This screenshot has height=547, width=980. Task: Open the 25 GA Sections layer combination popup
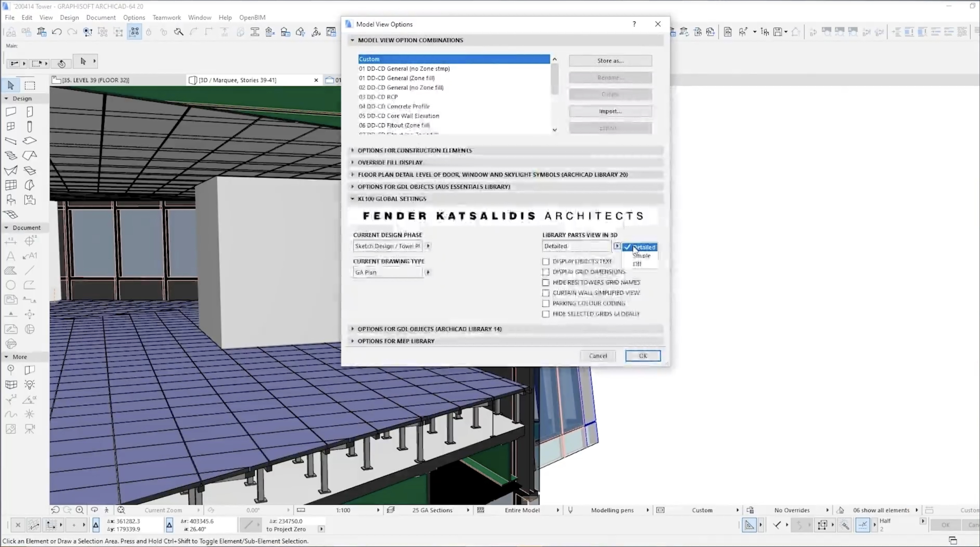pos(432,510)
